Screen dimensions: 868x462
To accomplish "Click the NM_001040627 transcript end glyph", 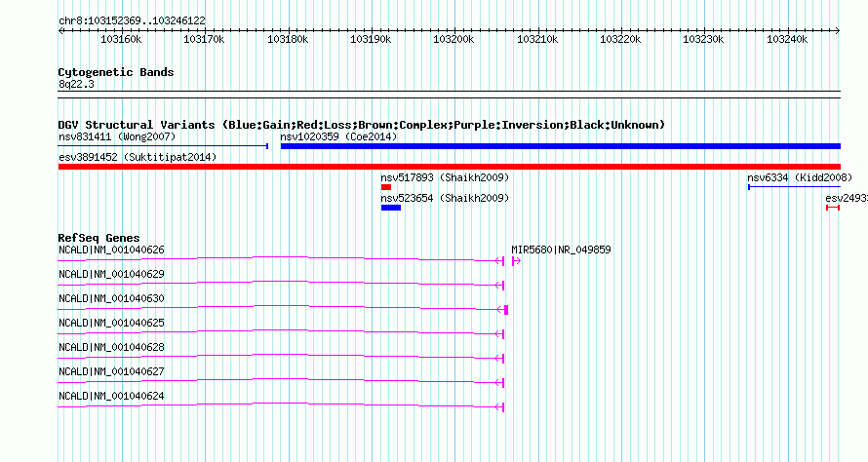I will coord(500,382).
